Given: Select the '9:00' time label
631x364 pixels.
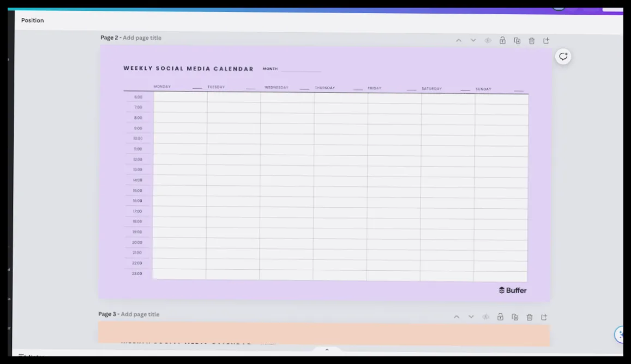Looking at the screenshot, I should click(138, 128).
